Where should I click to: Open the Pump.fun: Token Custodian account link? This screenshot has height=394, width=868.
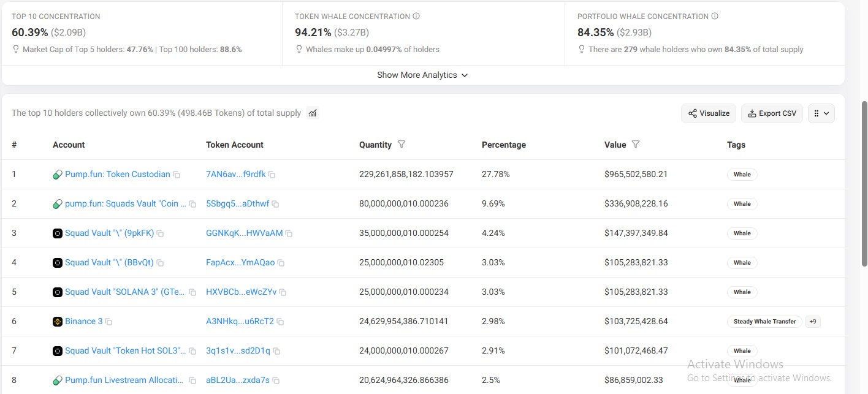point(118,174)
